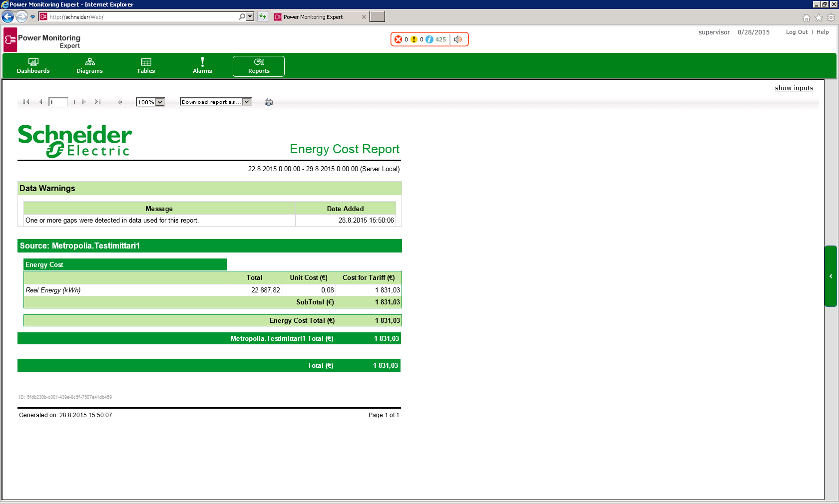This screenshot has height=504, width=839.
Task: Click the Page 1 of 1 text
Action: (x=384, y=415)
